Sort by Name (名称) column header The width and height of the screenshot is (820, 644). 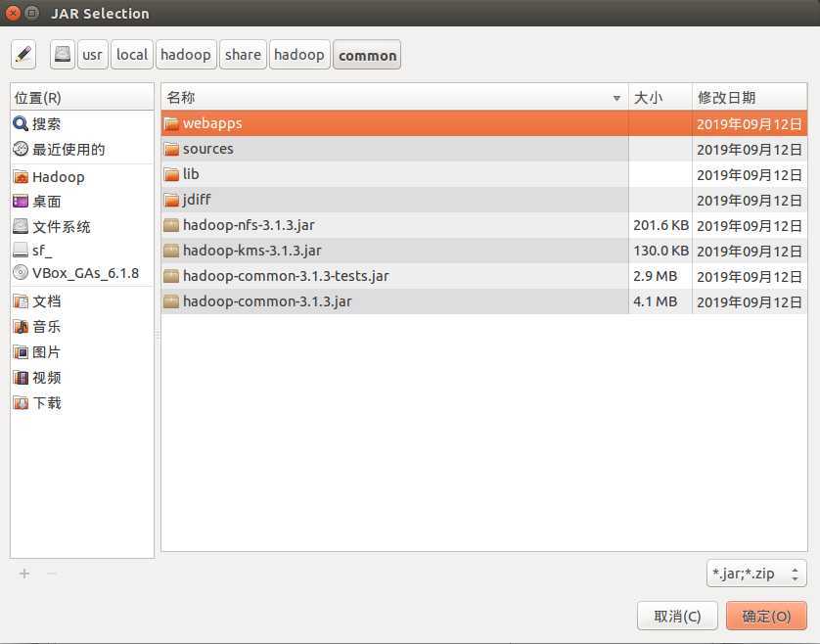pyautogui.click(x=395, y=97)
